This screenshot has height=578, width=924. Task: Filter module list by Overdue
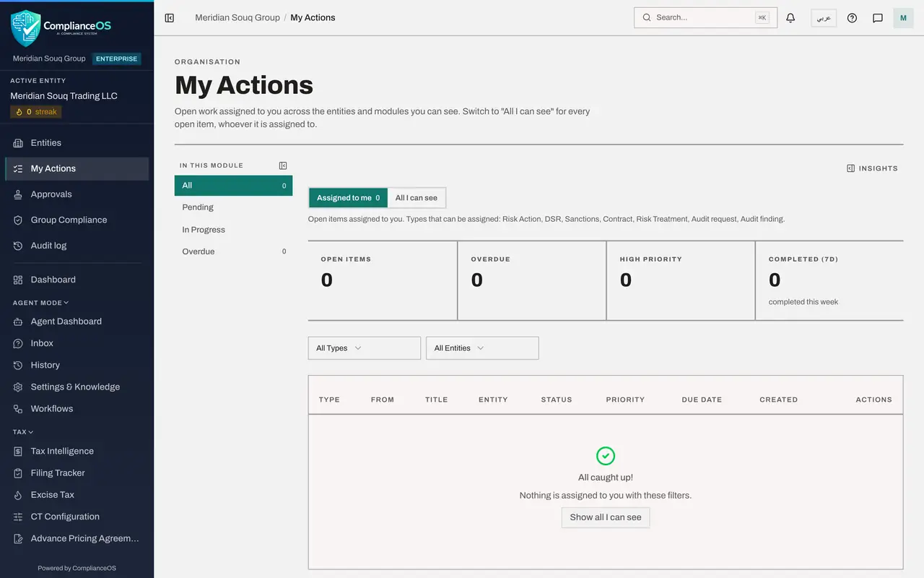point(233,251)
